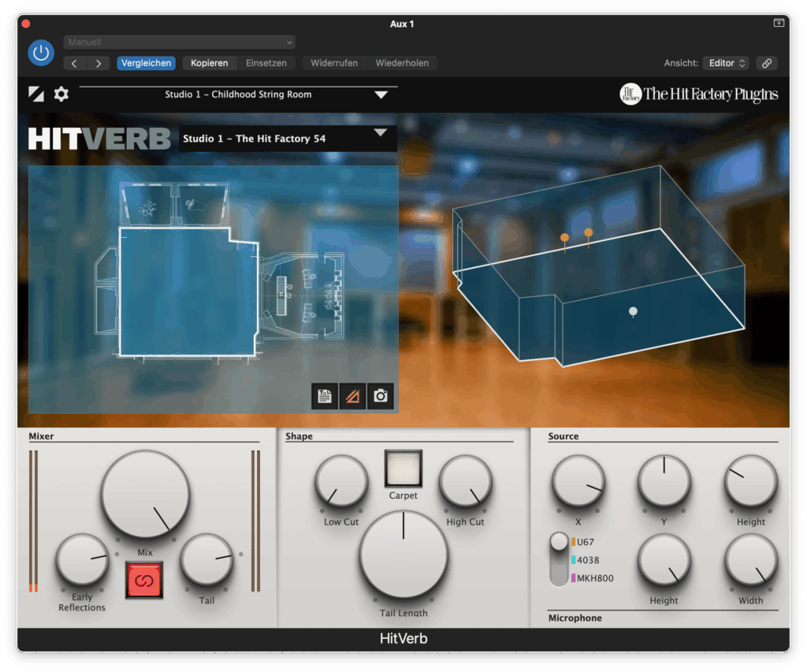Toggle the Carpet button
Image resolution: width=807 pixels, height=672 pixels.
point(403,469)
